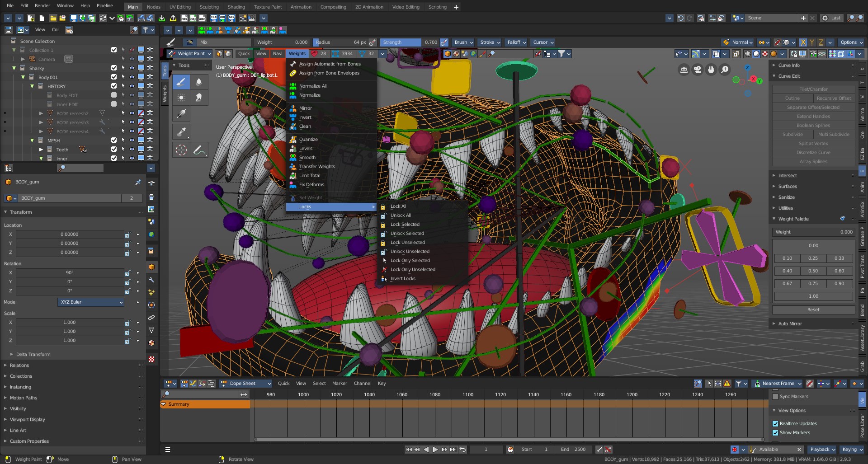
Task: Click the Reset weight palette button
Action: point(813,310)
